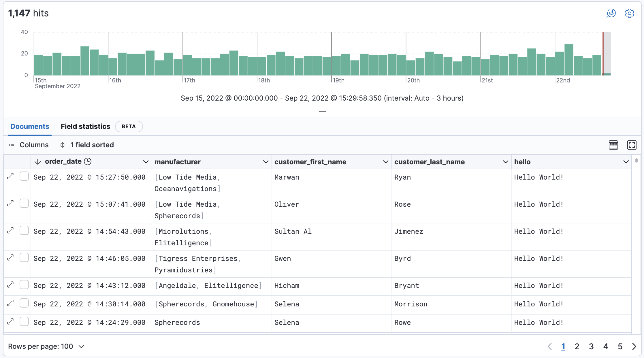The width and height of the screenshot is (644, 358).
Task: Select the Documents tab
Action: click(x=30, y=127)
